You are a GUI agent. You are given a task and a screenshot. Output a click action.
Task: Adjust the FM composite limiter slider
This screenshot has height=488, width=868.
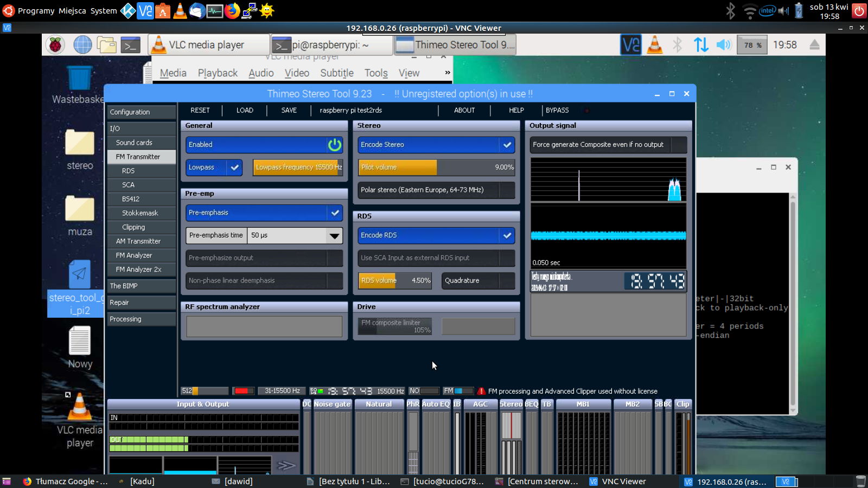pos(395,326)
